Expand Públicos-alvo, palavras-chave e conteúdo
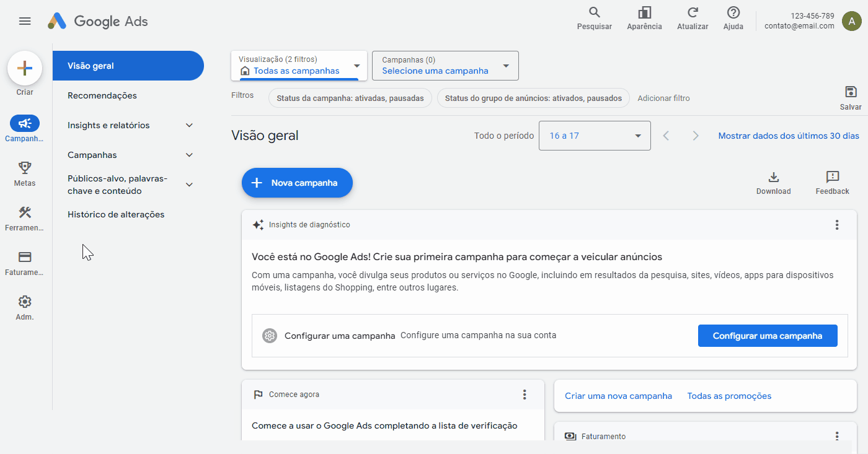 coord(190,185)
